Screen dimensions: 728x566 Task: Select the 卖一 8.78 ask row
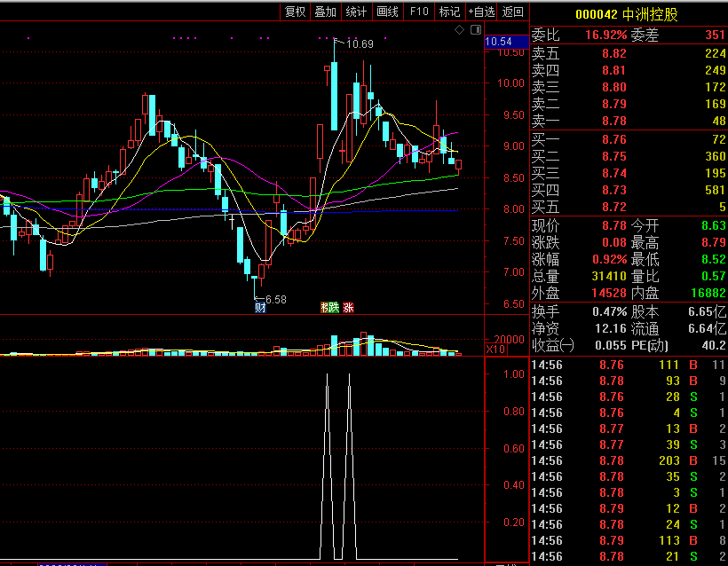[x=629, y=121]
